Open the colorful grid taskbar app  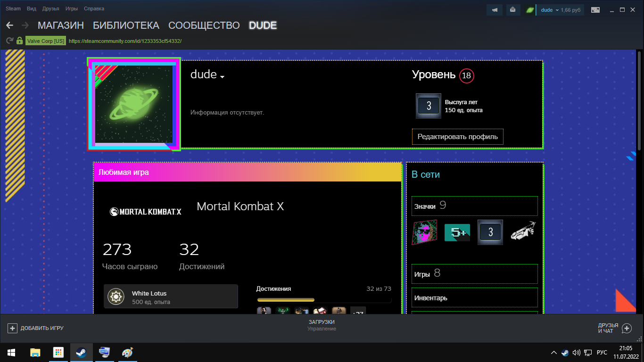pos(58,352)
